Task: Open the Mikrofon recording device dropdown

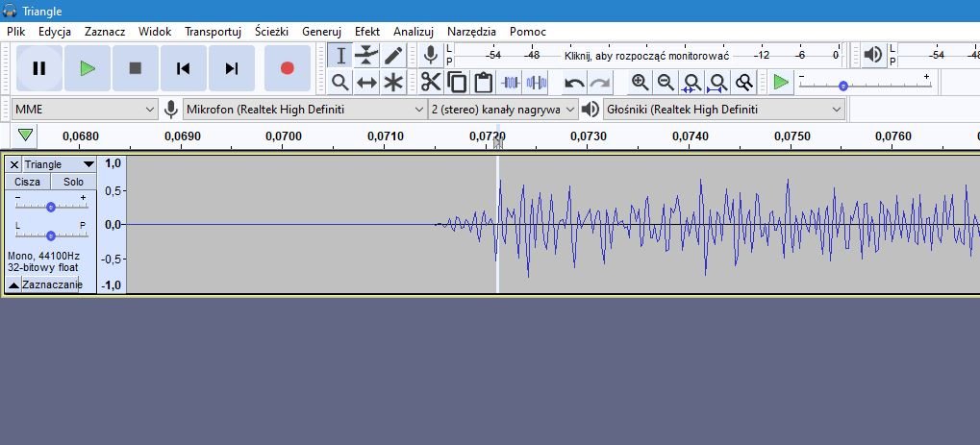Action: click(305, 110)
